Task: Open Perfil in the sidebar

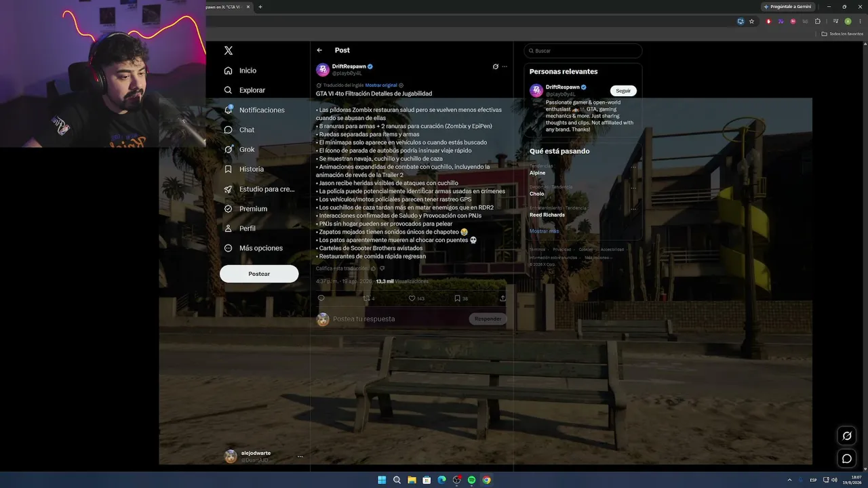Action: pyautogui.click(x=239, y=228)
